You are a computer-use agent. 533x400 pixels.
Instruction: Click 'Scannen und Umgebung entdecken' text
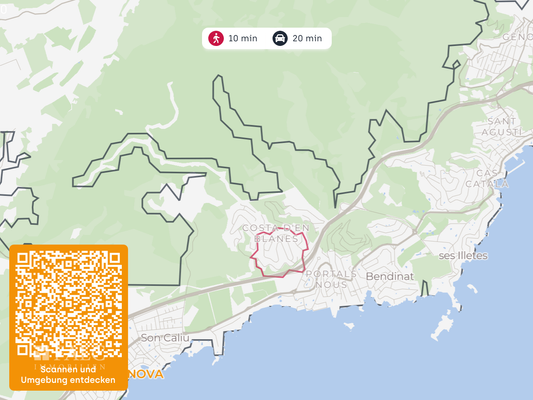[68, 375]
